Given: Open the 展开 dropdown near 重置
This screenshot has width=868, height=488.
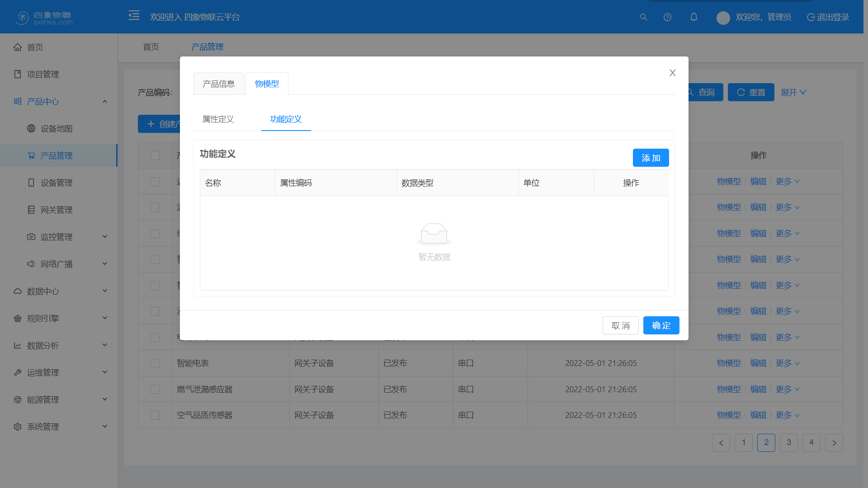Looking at the screenshot, I should tap(793, 92).
